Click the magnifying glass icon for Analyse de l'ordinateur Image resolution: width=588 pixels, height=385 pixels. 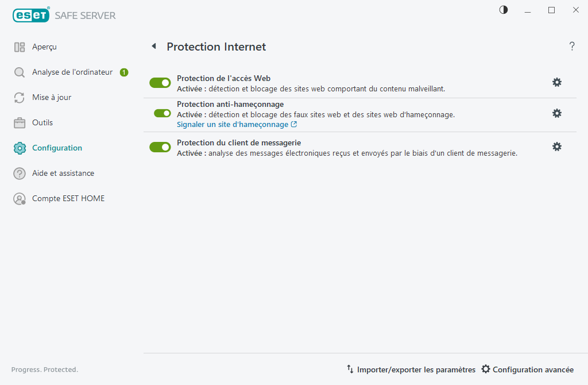[x=19, y=72]
